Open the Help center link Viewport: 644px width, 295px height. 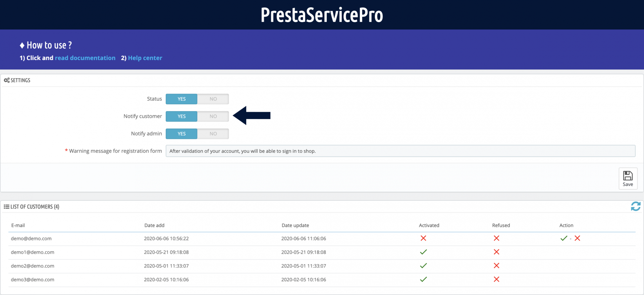point(145,58)
